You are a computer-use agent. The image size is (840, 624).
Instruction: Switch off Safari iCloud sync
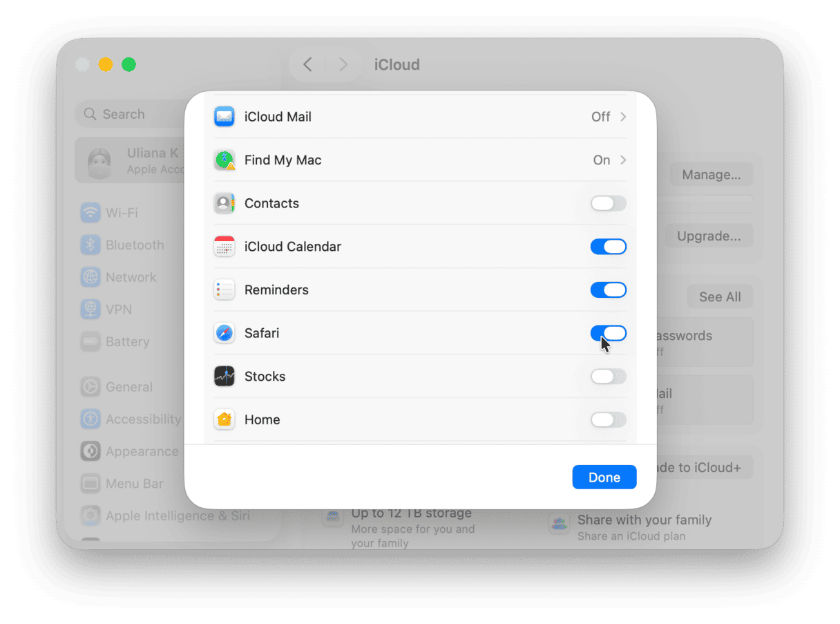pos(608,333)
